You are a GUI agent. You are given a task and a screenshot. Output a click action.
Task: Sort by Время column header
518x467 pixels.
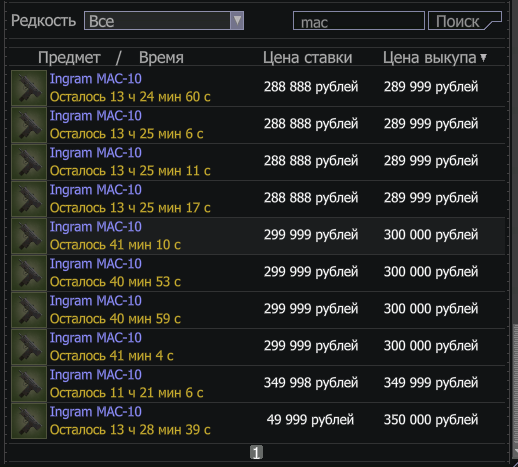point(161,58)
